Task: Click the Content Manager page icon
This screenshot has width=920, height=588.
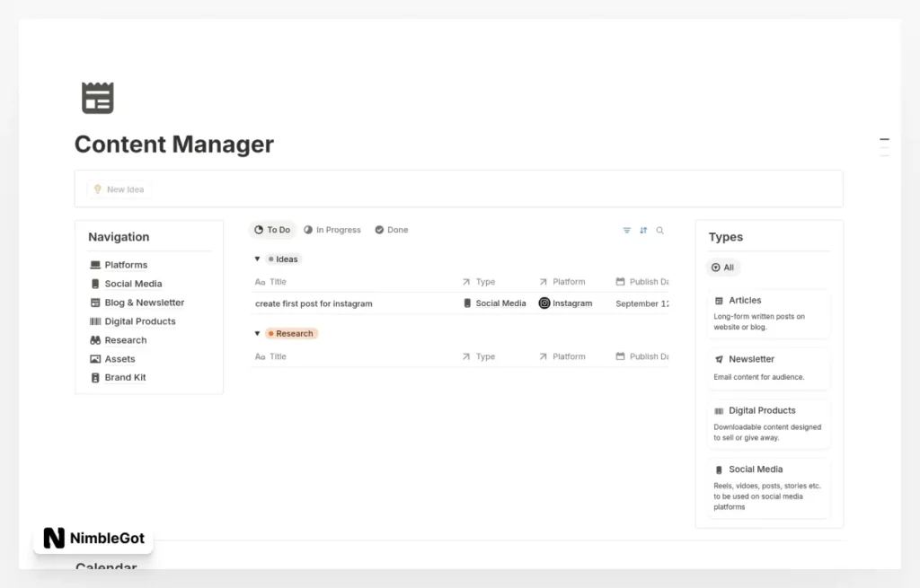Action: coord(97,97)
